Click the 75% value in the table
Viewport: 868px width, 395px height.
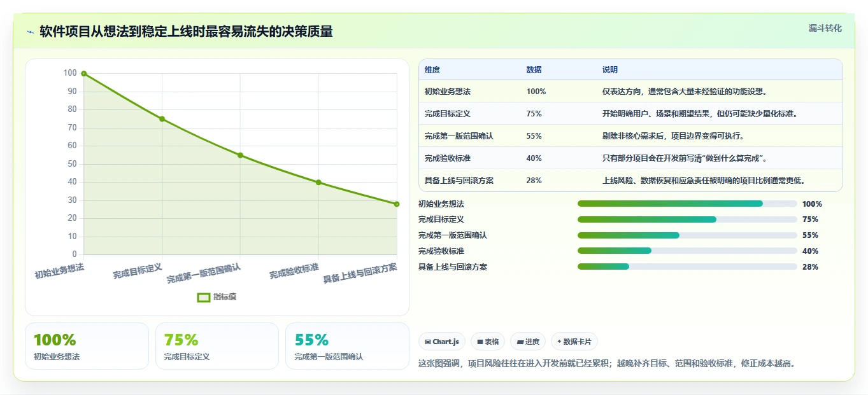(x=534, y=114)
